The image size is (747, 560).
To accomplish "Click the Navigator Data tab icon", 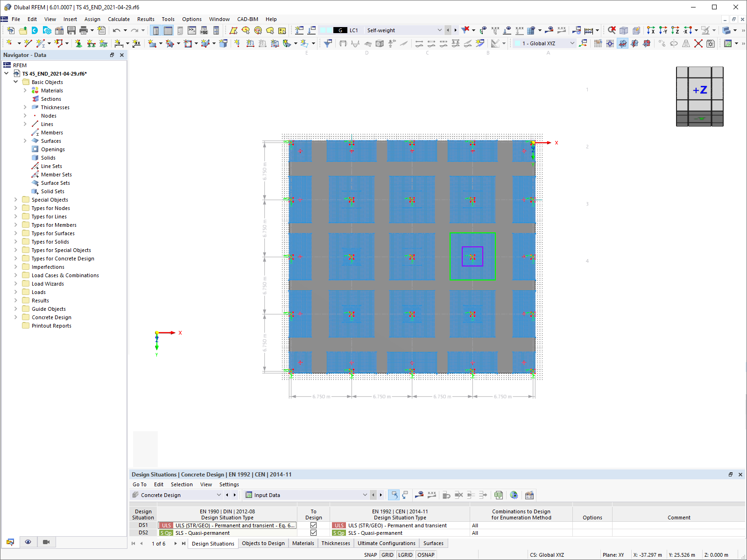I will pyautogui.click(x=10, y=542).
